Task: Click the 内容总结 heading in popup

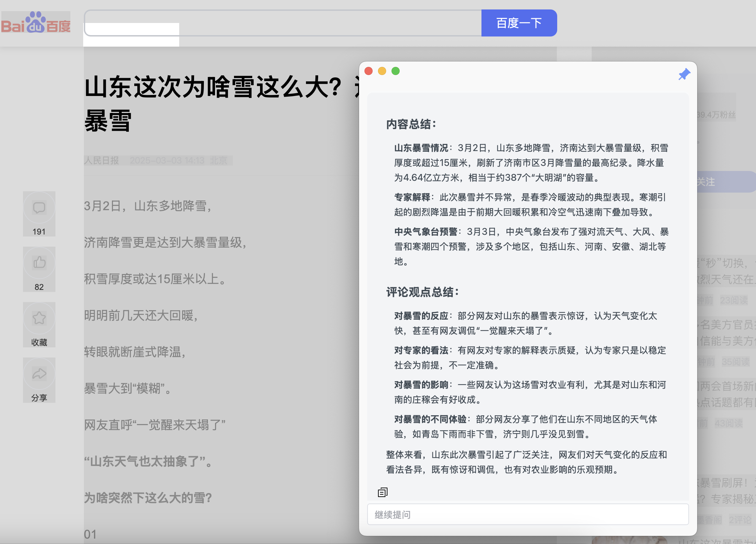Action: pyautogui.click(x=411, y=124)
